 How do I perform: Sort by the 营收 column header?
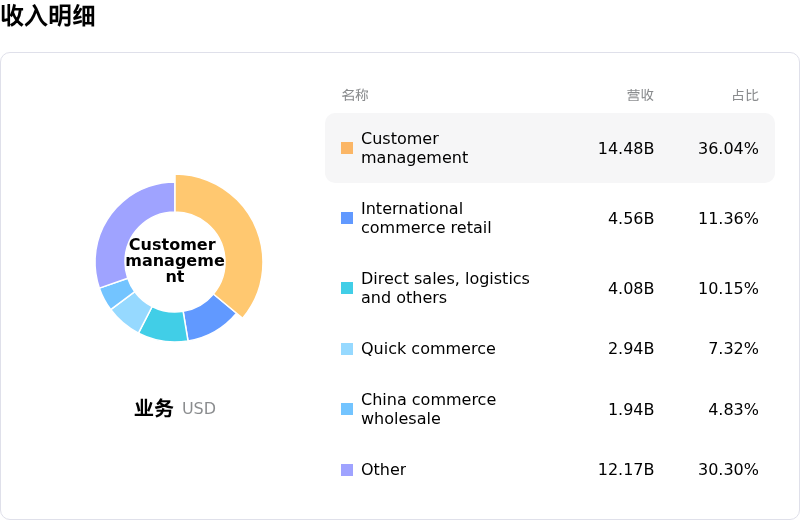(640, 95)
